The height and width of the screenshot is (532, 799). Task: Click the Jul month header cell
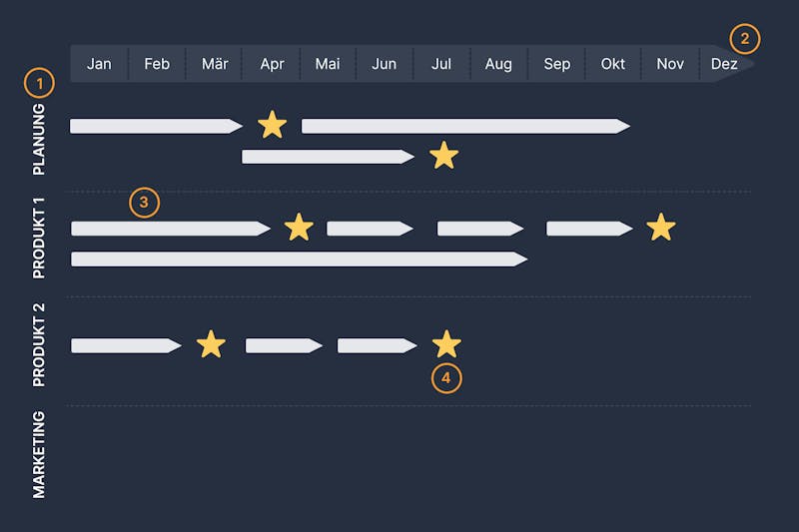441,64
